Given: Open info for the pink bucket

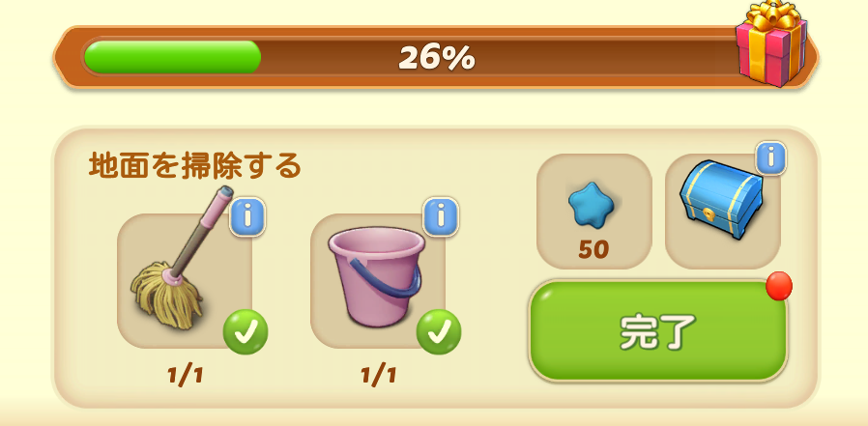Looking at the screenshot, I should pyautogui.click(x=441, y=217).
